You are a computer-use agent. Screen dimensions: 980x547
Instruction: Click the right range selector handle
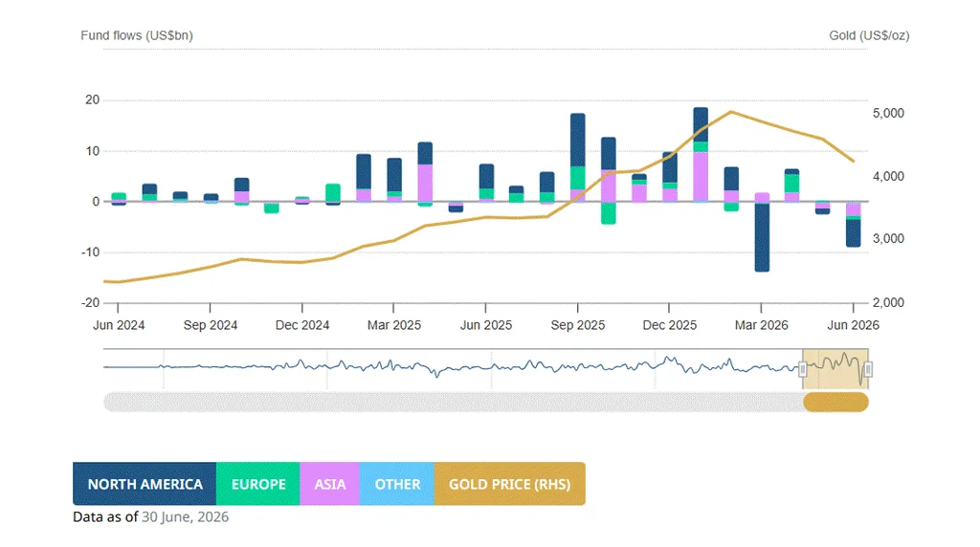point(868,370)
